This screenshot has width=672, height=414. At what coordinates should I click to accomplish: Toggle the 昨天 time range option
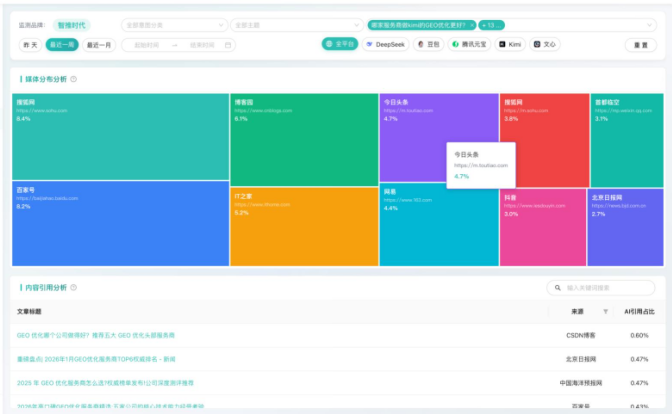click(x=31, y=44)
